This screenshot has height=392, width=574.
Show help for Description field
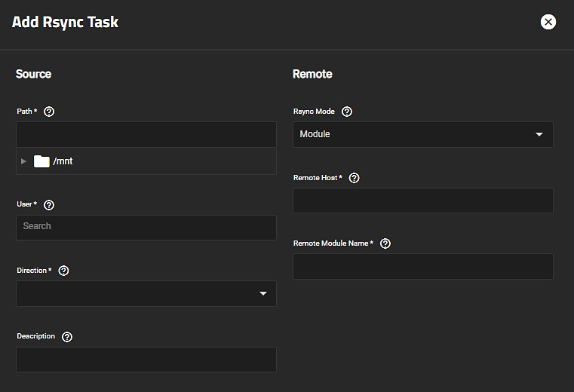click(x=67, y=337)
